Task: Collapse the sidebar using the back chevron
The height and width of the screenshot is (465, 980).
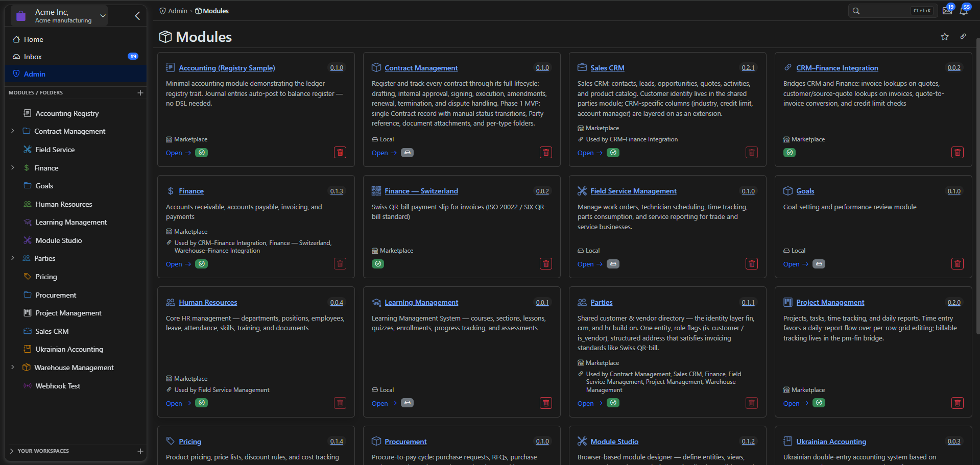Action: (x=137, y=16)
